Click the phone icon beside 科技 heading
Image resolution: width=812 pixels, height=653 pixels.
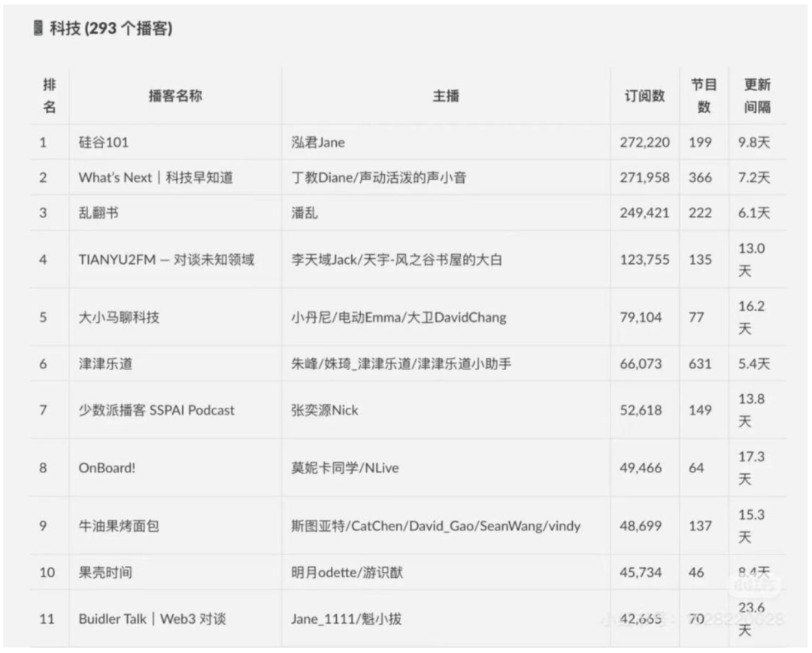pos(38,28)
